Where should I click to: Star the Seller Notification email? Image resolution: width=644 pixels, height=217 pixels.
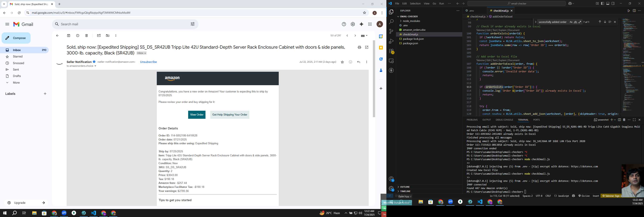[x=342, y=62]
